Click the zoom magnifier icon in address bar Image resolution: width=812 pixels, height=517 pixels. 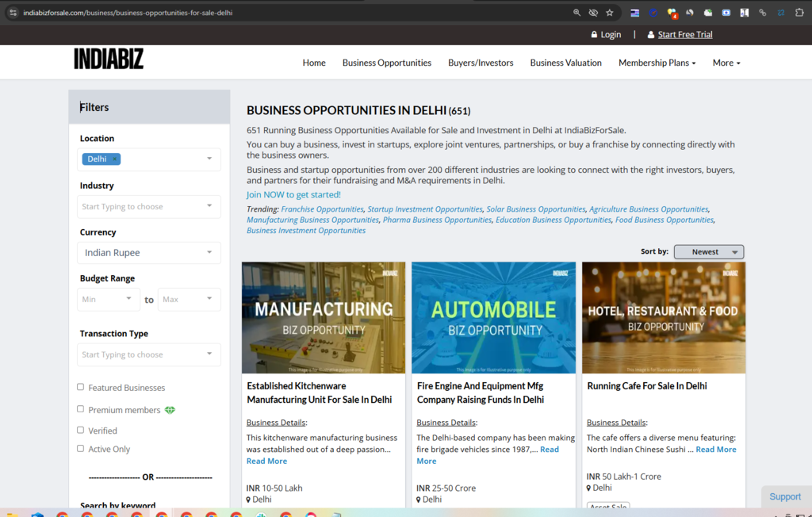576,13
